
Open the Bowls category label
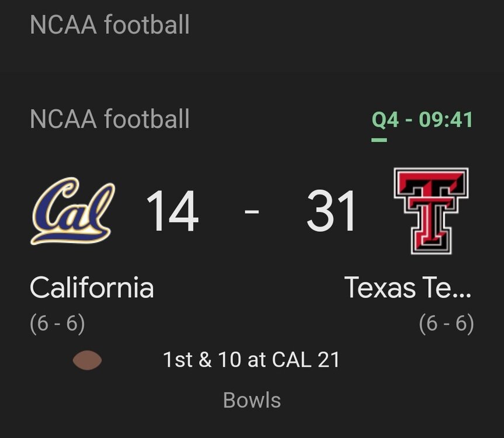pos(252,401)
